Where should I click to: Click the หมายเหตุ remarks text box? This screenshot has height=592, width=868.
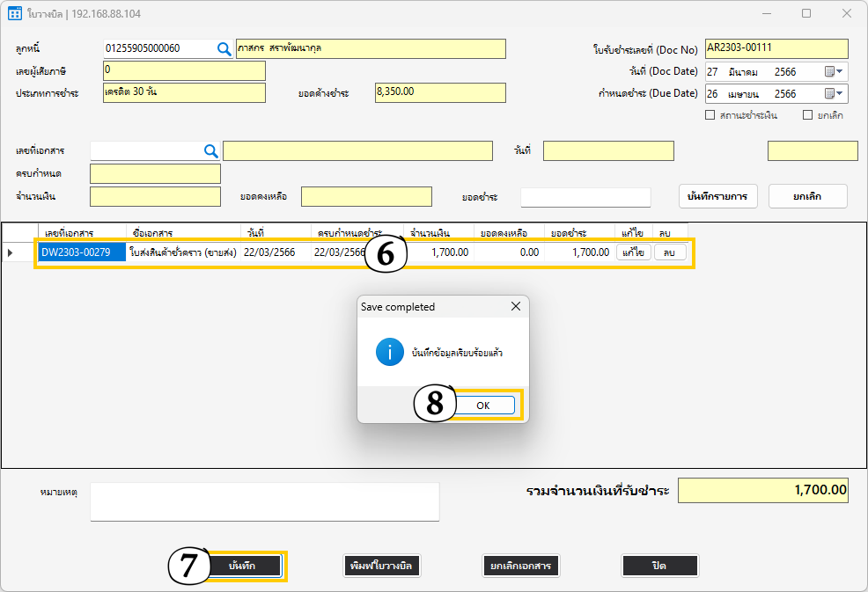[264, 501]
